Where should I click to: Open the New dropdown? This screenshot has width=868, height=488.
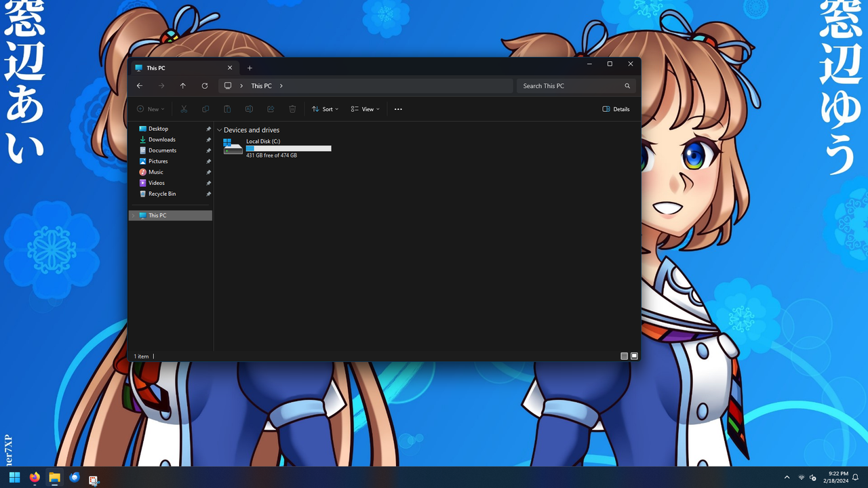pyautogui.click(x=151, y=109)
